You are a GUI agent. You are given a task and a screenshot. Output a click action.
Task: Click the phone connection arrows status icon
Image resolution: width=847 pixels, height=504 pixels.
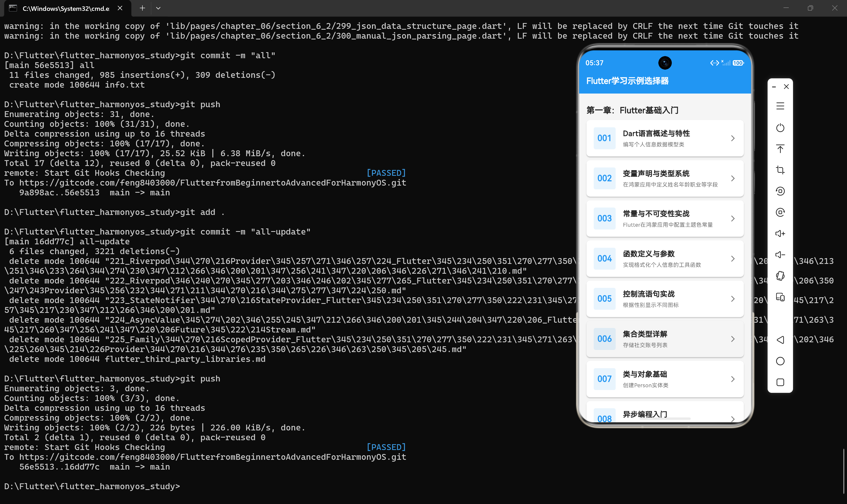coord(715,63)
